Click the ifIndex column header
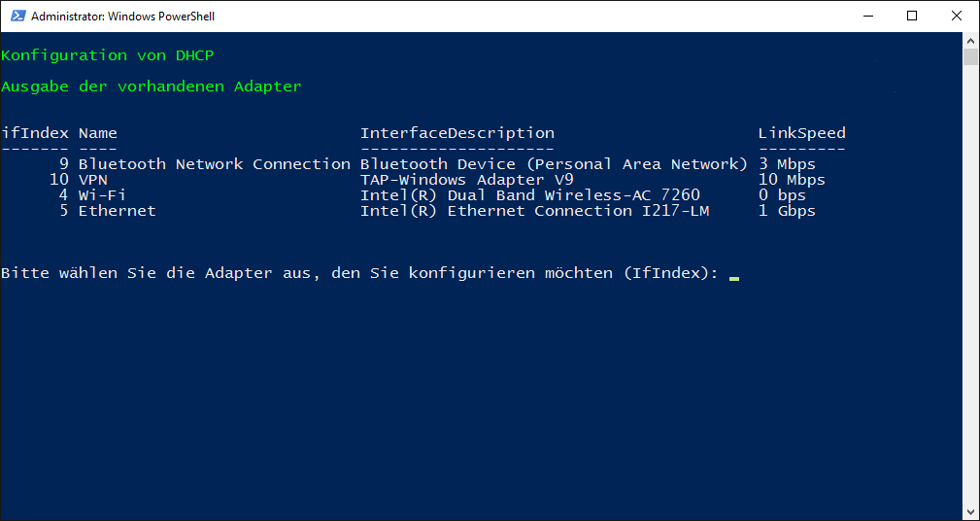Screen dimensions: 980x521 (34, 133)
